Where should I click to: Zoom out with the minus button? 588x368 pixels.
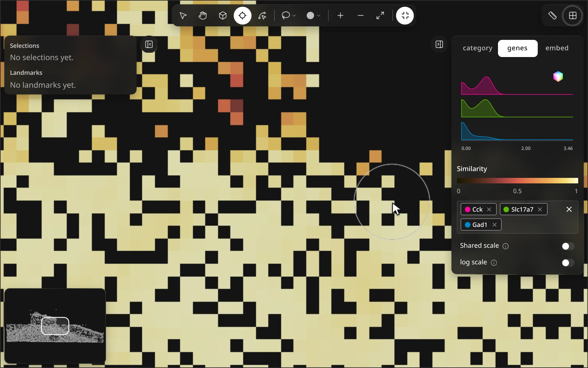click(360, 16)
